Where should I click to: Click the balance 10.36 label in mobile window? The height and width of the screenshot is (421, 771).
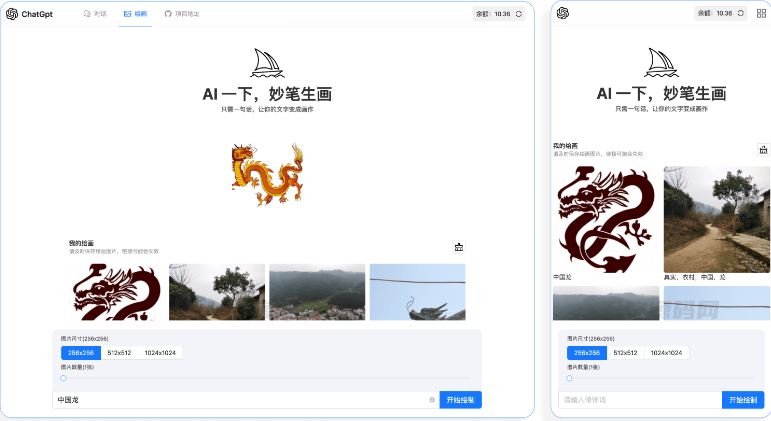pos(715,13)
